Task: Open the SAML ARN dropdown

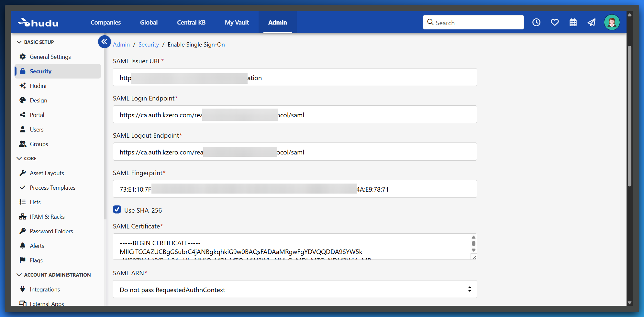Action: tap(295, 289)
